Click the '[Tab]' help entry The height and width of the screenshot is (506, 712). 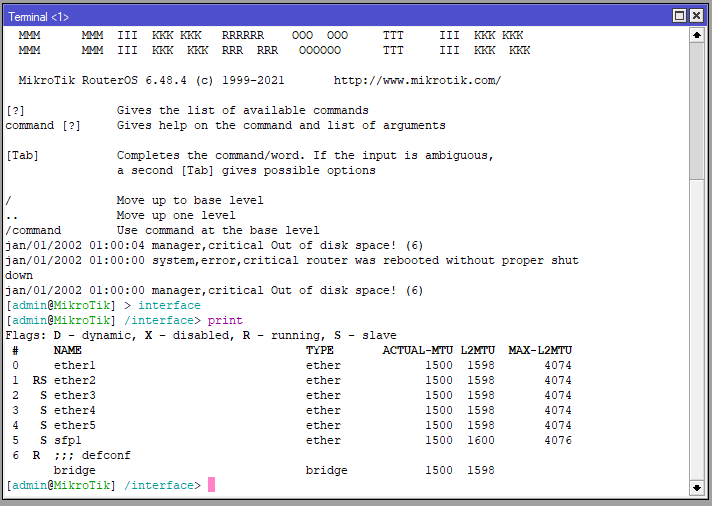(22, 155)
